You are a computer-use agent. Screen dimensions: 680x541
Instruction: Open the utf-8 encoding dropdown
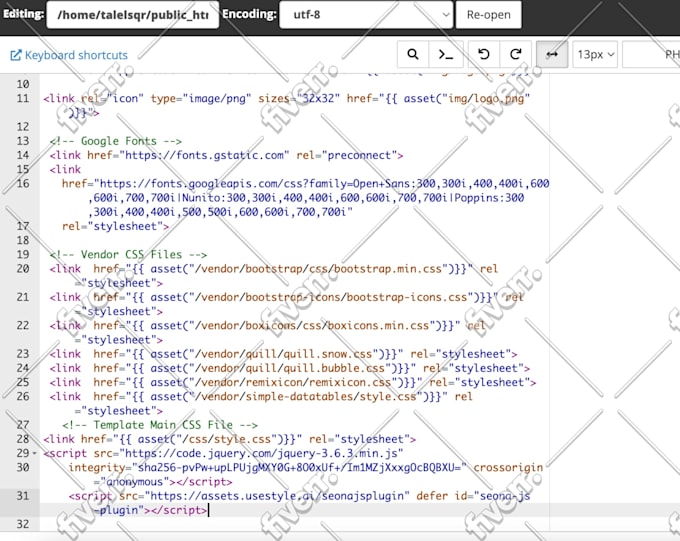(x=366, y=15)
